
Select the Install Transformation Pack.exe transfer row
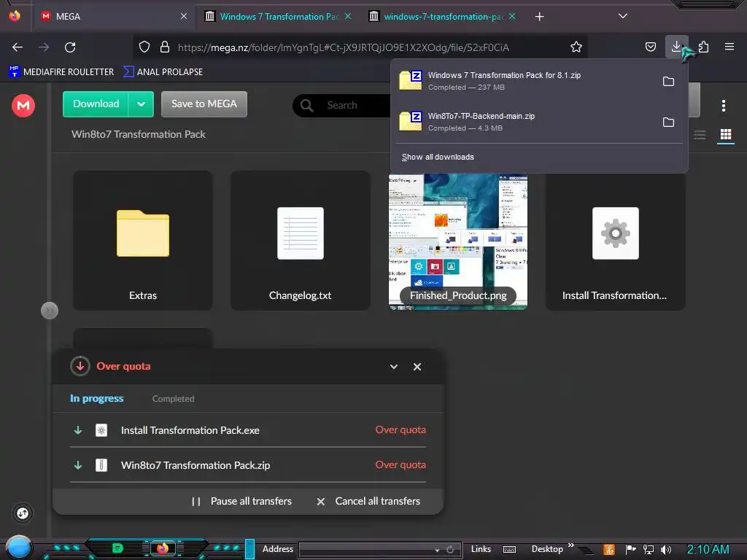(x=248, y=430)
